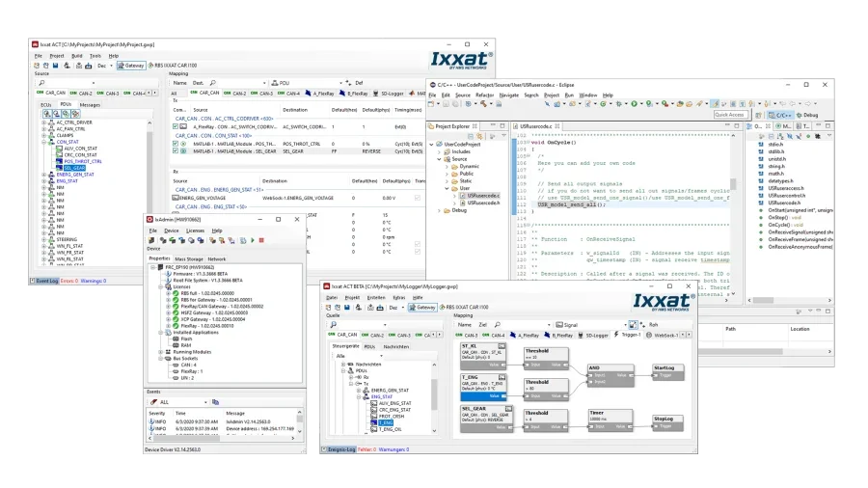
Task: Click the Mapping search magnifier in MyProject window
Action: click(213, 83)
